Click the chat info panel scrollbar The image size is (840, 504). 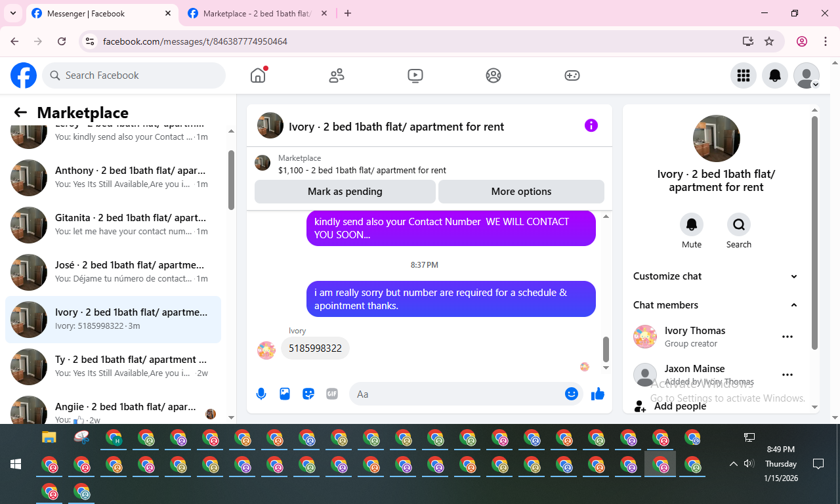coord(815,233)
